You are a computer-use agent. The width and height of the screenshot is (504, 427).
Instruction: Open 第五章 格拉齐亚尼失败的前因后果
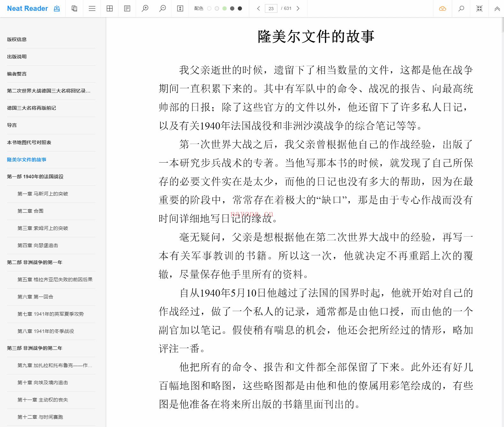[55, 280]
